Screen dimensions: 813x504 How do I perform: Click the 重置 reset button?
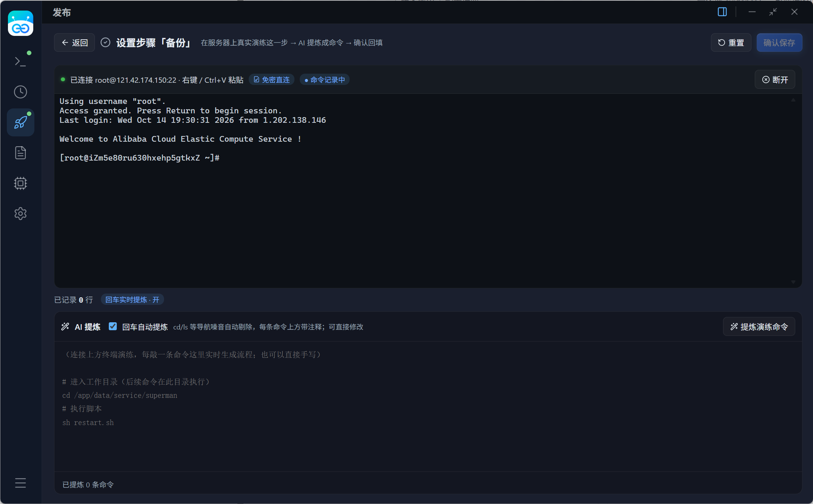click(x=731, y=43)
